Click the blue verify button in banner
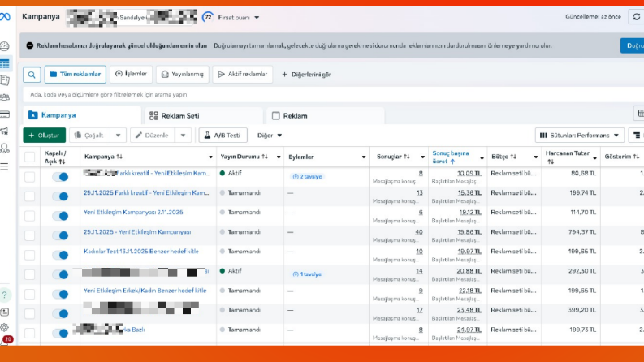Screen dimensions: 644x362 tap(633, 45)
